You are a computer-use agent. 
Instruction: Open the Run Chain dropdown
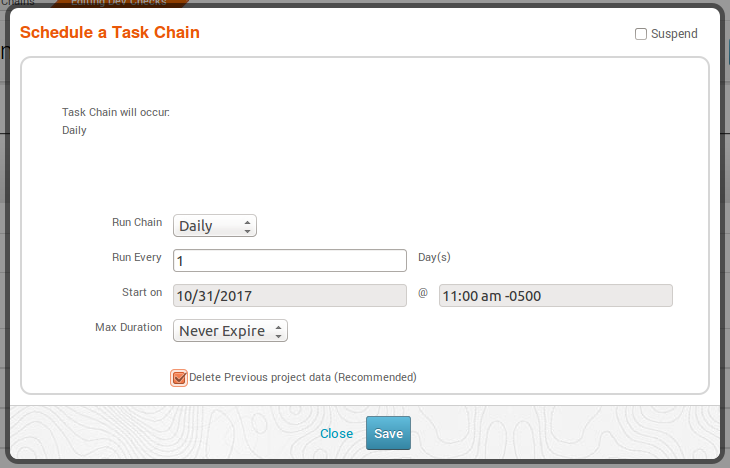coord(215,226)
